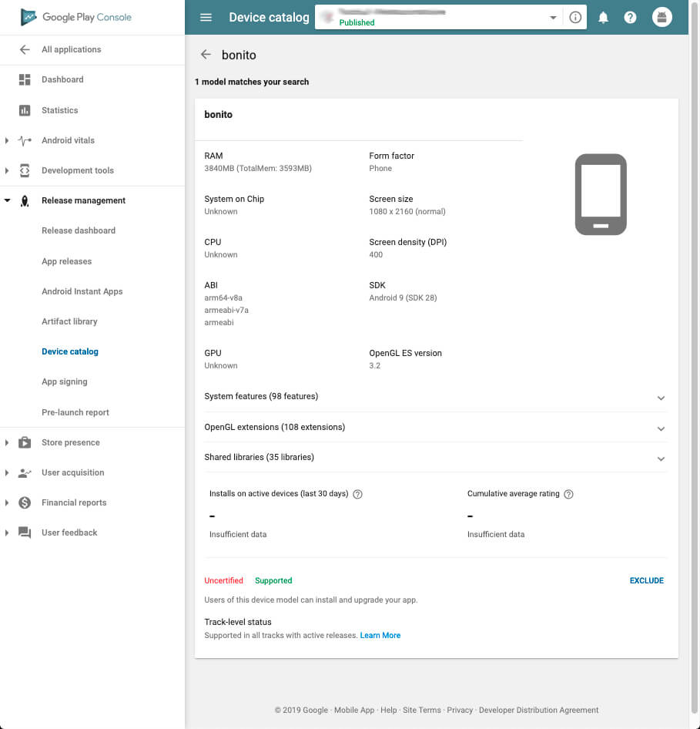Image resolution: width=700 pixels, height=729 pixels.
Task: Select the Dashboard sidebar icon
Action: click(x=25, y=79)
